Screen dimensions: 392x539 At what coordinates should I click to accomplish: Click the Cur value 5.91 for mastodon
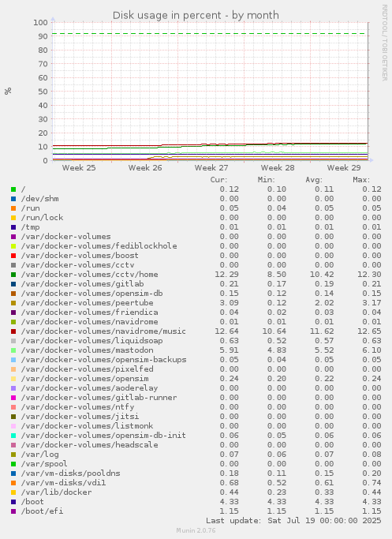click(x=230, y=350)
